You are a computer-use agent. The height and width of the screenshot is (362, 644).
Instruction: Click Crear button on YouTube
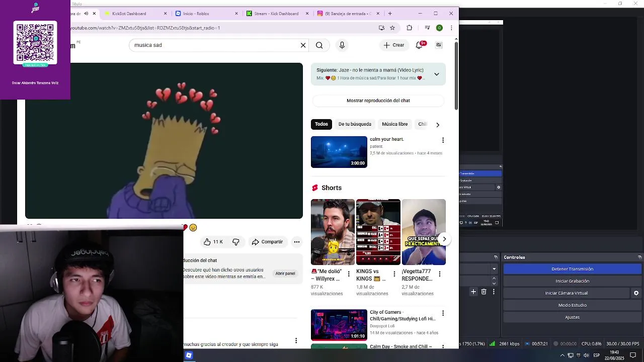coord(393,45)
